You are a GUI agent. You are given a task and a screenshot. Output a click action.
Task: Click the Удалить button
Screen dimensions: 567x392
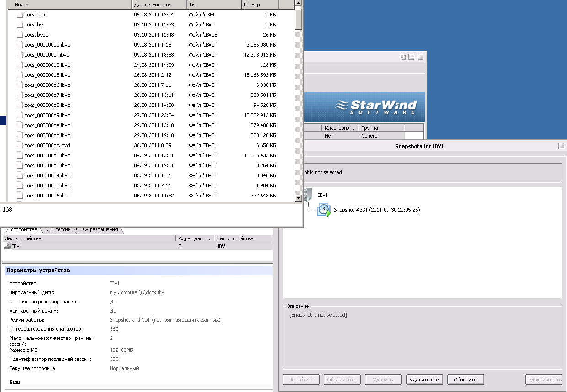click(x=383, y=380)
